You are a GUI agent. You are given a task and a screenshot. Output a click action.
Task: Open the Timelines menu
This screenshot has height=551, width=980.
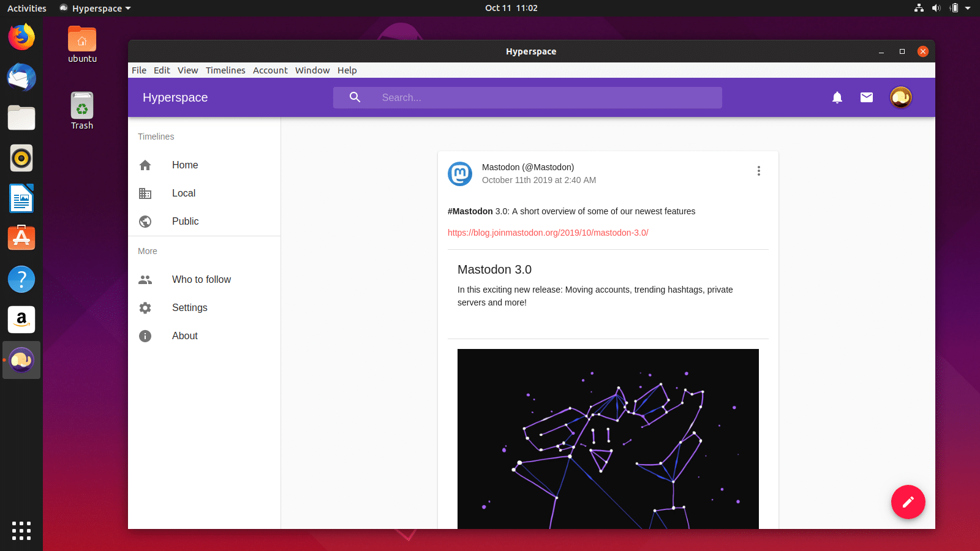tap(225, 70)
